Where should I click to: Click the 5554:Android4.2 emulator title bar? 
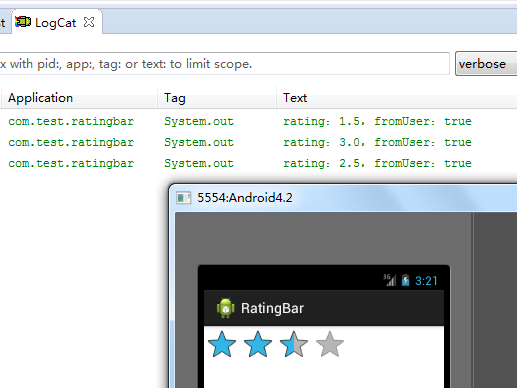coord(343,198)
